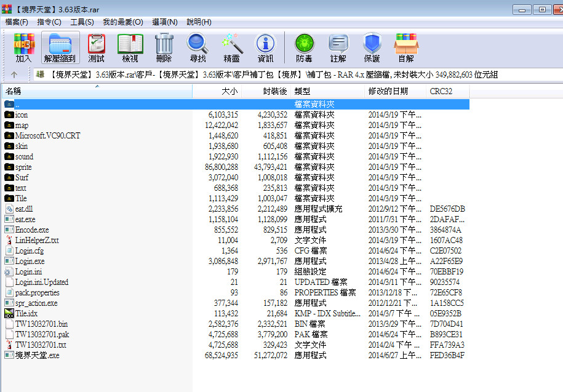This screenshot has height=392, width=563.
Task: Click the PROPERTIES 檔案 type cell
Action: [x=325, y=292]
